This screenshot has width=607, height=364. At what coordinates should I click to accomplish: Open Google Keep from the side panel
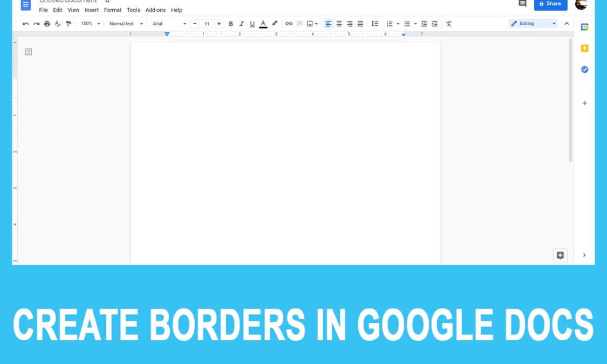[584, 47]
